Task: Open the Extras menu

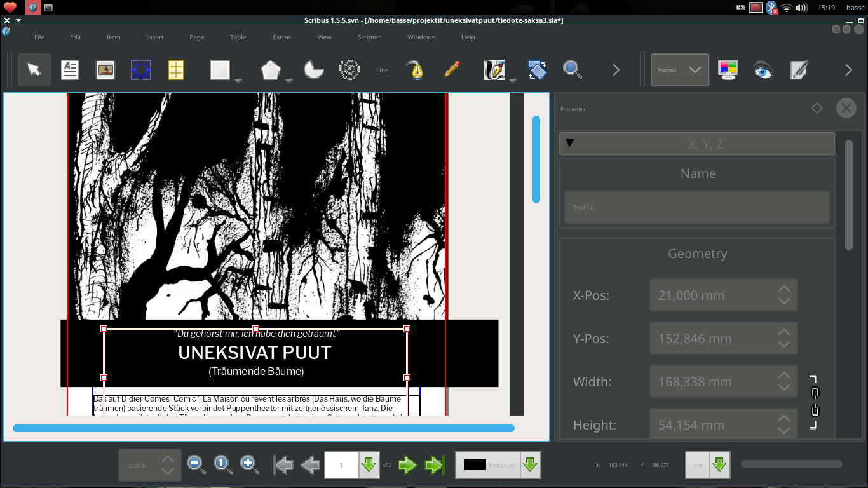Action: 281,37
